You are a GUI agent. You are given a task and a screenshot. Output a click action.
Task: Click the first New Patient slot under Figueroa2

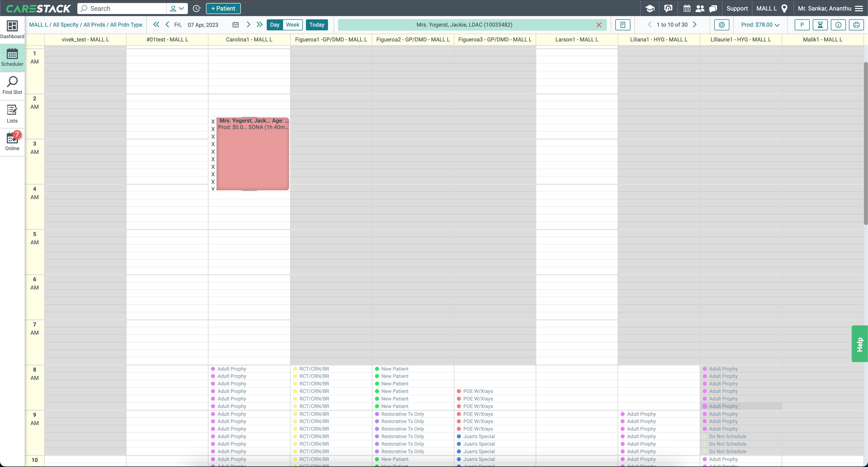coord(413,369)
